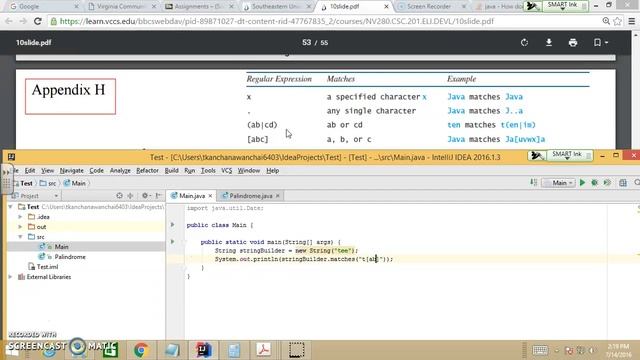This screenshot has width=640, height=360.
Task: Open IntelliJ IDEA from the taskbar
Action: point(203,350)
